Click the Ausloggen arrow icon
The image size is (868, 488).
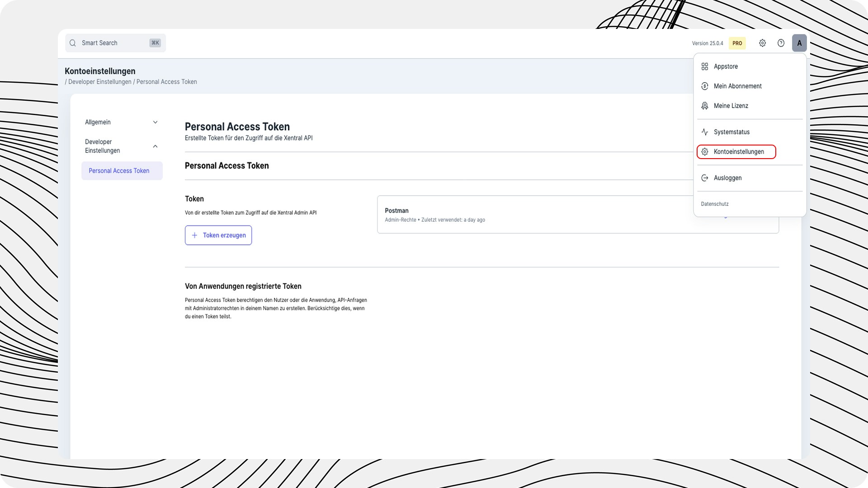coord(705,178)
